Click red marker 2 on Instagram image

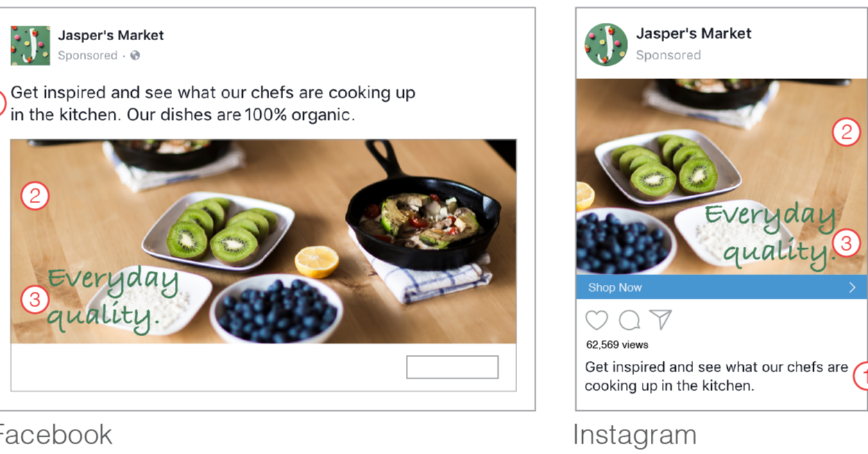click(x=846, y=132)
